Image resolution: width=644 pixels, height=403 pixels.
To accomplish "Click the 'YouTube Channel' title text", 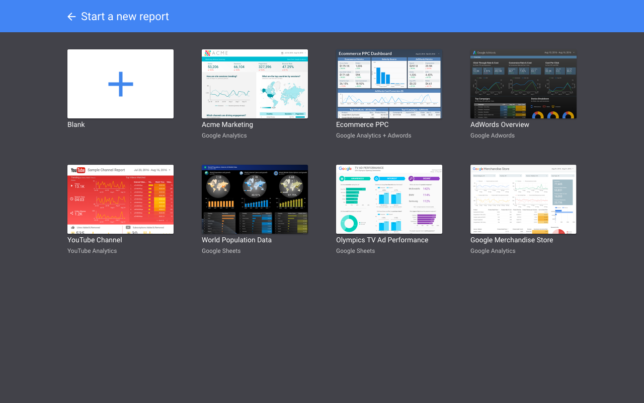I will (95, 240).
